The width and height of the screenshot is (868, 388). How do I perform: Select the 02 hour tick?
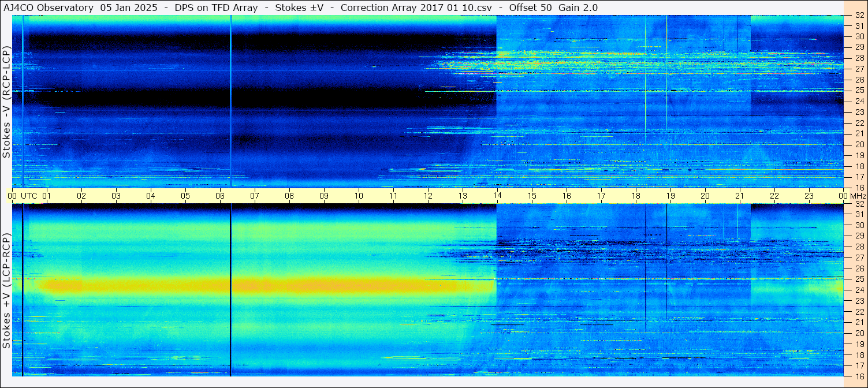81,196
